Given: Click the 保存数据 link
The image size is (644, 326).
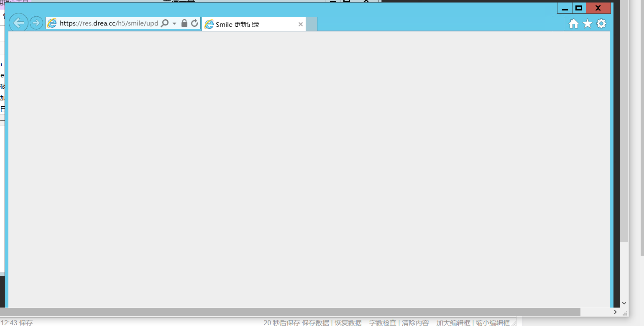Looking at the screenshot, I should (x=315, y=323).
